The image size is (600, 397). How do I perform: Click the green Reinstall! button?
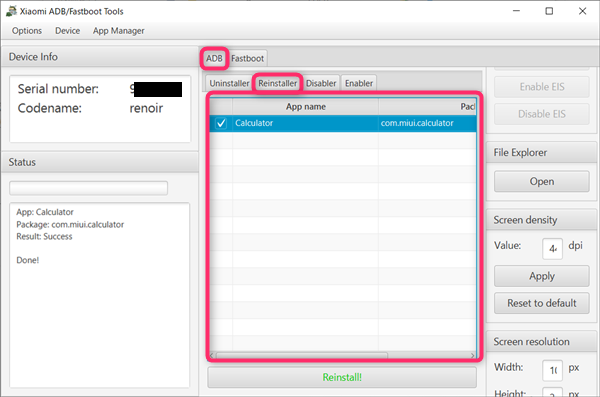pyautogui.click(x=342, y=377)
